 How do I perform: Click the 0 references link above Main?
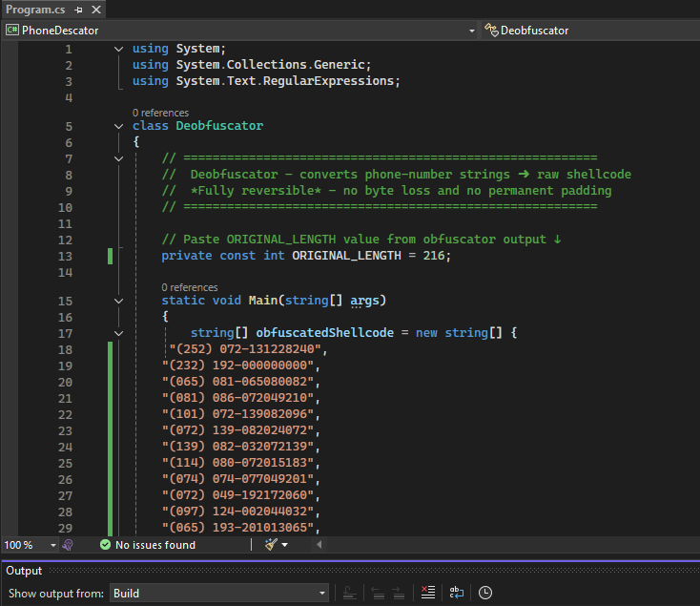point(189,287)
